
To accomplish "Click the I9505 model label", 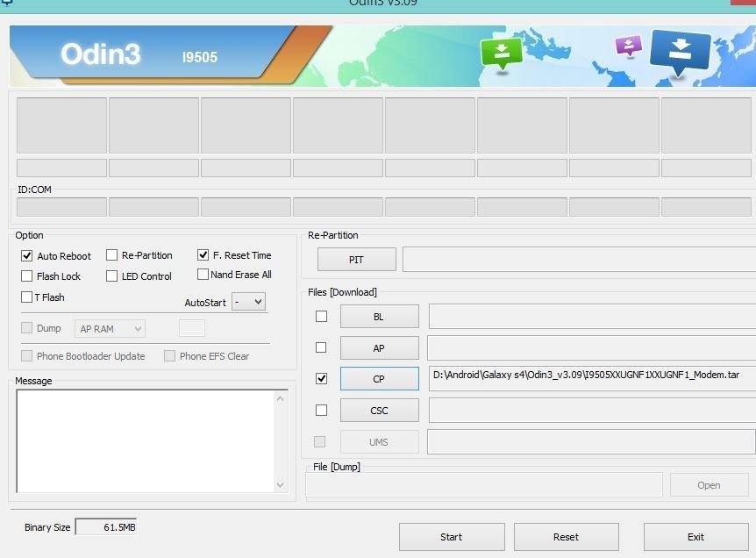I will (x=200, y=57).
